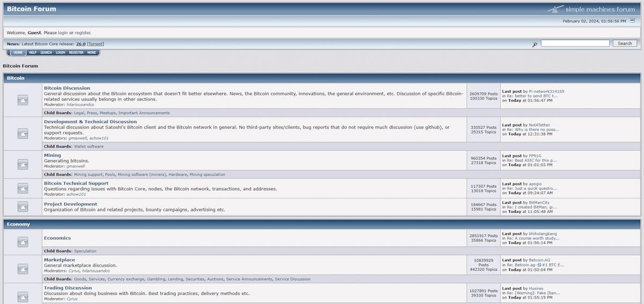Open the Mining board link
The height and width of the screenshot is (304, 644).
pos(53,155)
